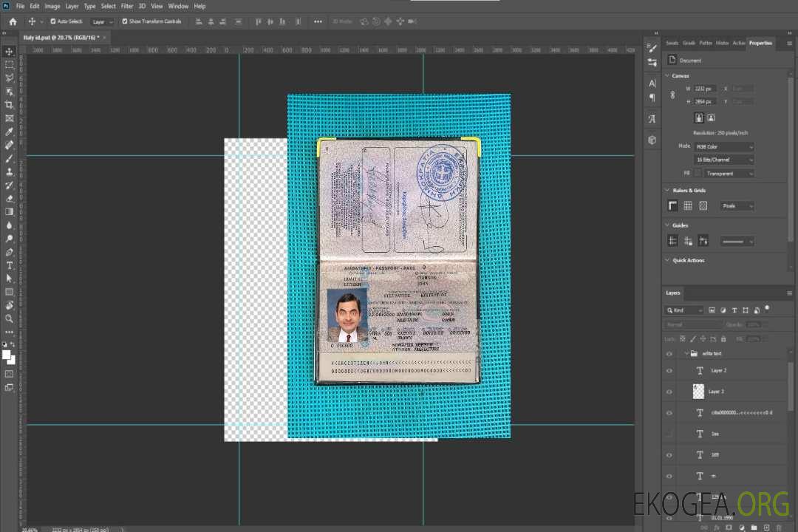The width and height of the screenshot is (798, 532).
Task: Open the Transparent fill dropdown
Action: coord(729,174)
